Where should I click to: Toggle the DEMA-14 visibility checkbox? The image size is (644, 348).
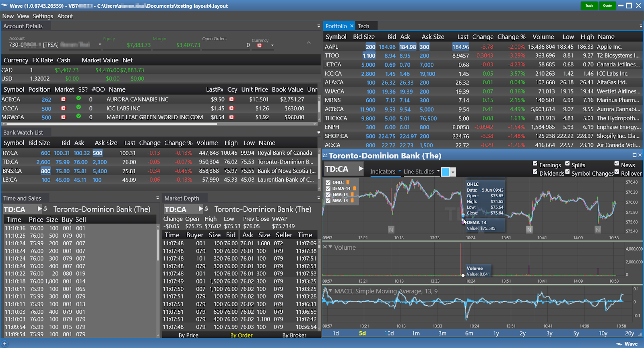coord(328,188)
